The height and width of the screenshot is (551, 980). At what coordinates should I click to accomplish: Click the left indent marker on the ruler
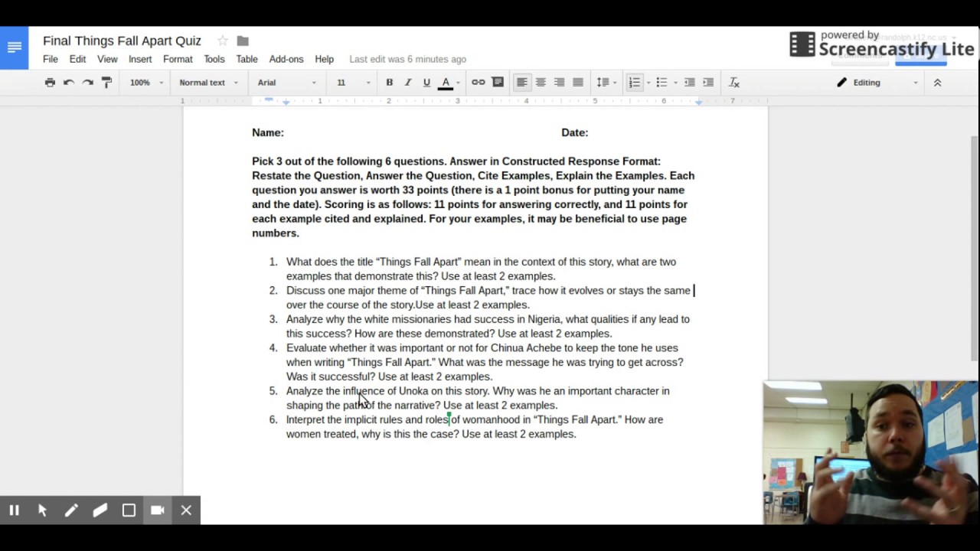[x=286, y=102]
